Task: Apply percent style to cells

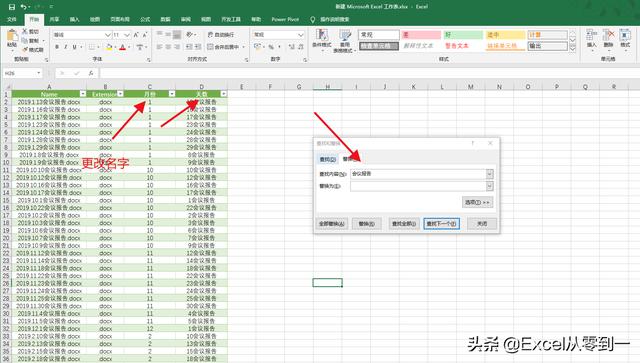Action: pos(271,47)
